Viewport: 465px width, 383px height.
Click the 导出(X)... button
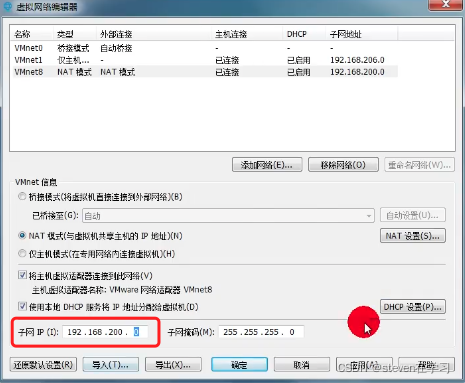point(173,365)
